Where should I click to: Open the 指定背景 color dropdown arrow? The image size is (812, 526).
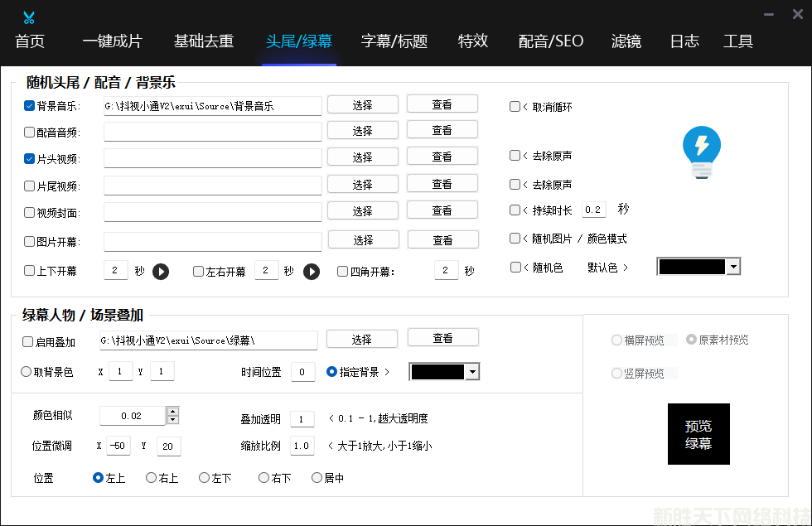[472, 373]
